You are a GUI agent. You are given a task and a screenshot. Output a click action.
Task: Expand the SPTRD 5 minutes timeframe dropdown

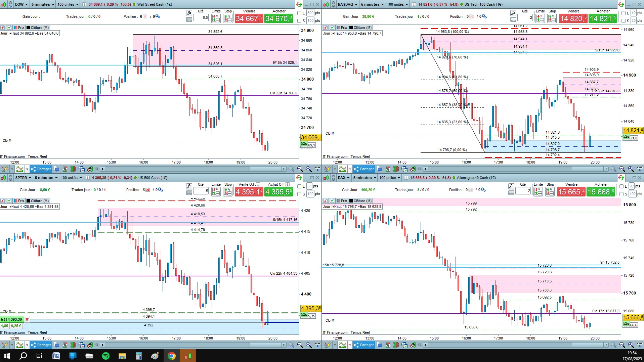point(46,178)
